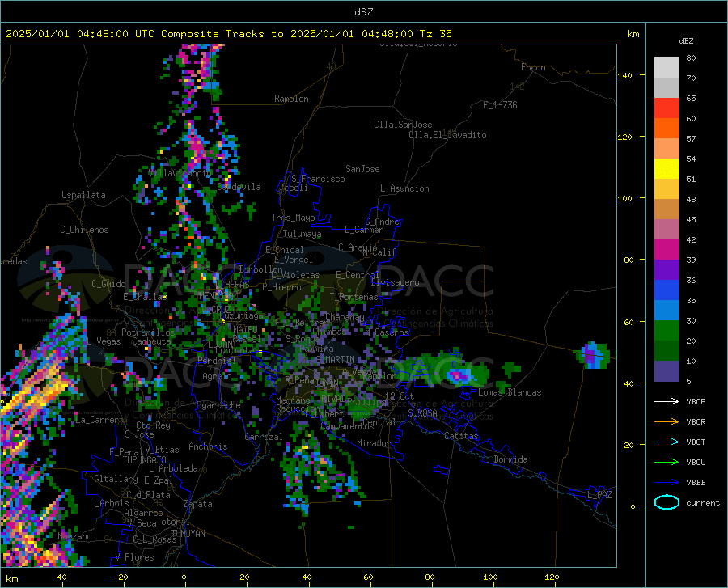Click the yellow 54 dBZ swatch
Screen dimensions: 728x588
(x=667, y=169)
